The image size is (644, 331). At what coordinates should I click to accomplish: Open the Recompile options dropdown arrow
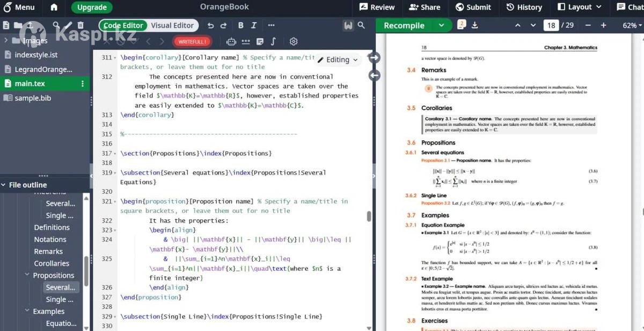pyautogui.click(x=442, y=25)
